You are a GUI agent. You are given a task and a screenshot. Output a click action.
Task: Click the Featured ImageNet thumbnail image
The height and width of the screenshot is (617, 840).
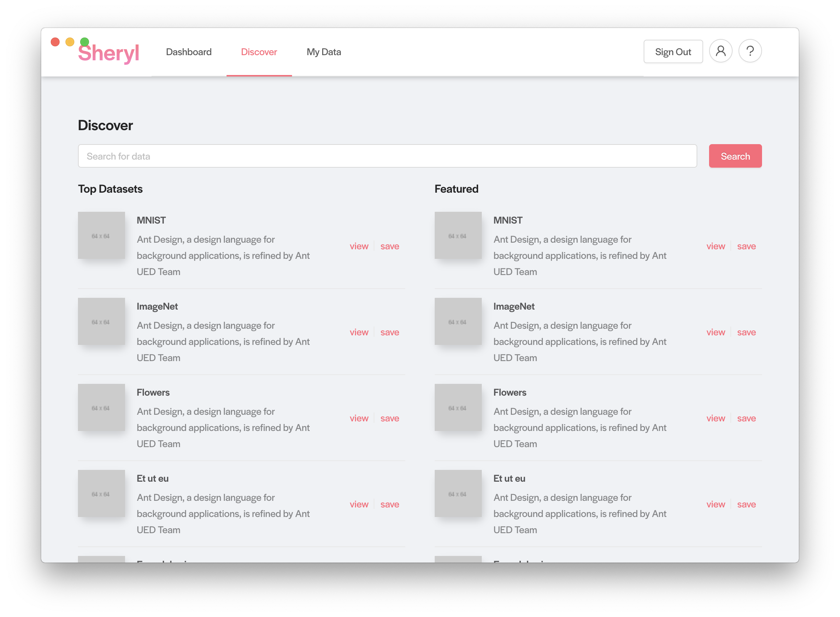pos(458,321)
